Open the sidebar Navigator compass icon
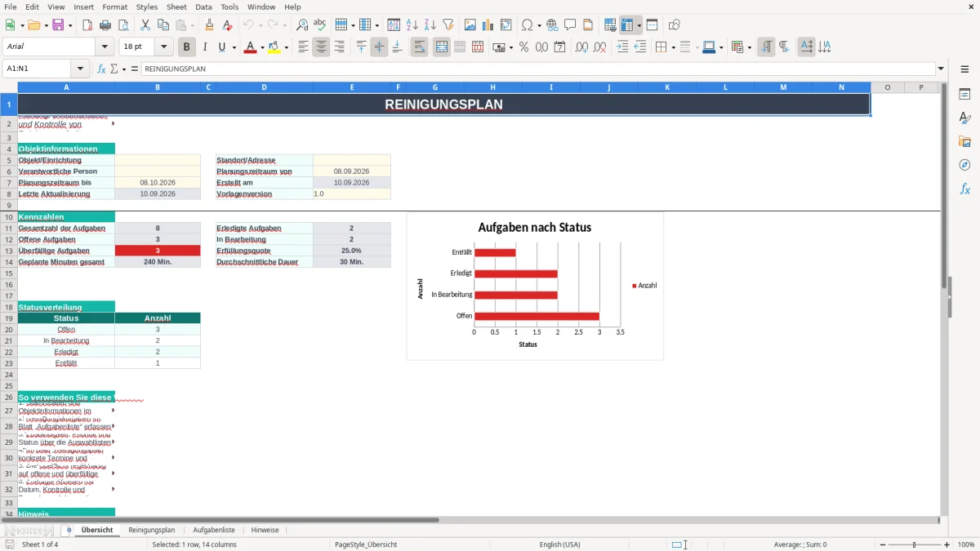The width and height of the screenshot is (980, 551). (964, 165)
